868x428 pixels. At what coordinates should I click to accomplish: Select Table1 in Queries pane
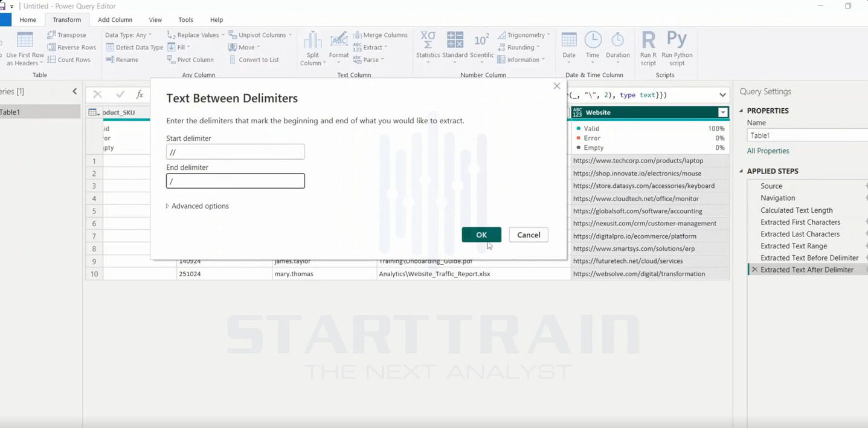(x=40, y=112)
